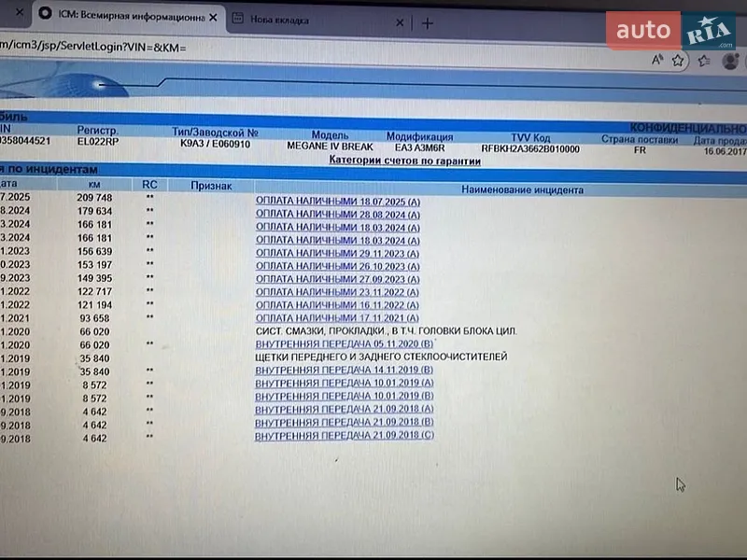Click the Признак column header

click(211, 186)
